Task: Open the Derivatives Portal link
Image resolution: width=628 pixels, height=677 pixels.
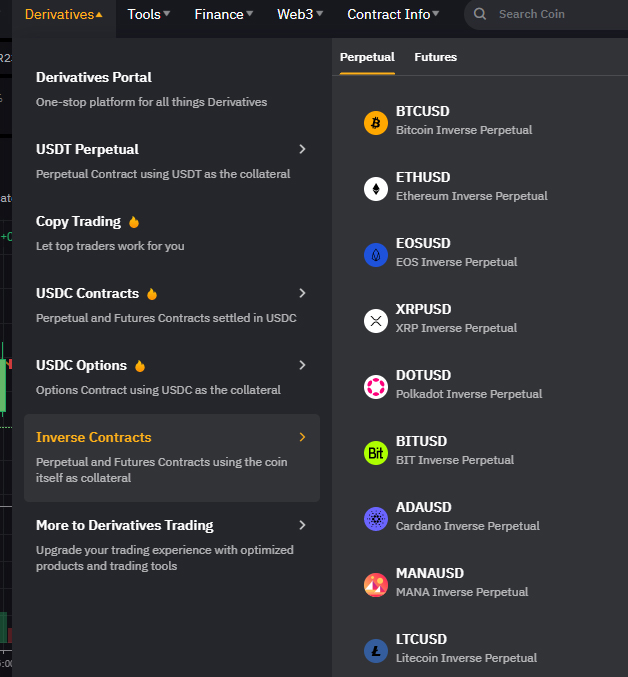Action: [x=94, y=77]
